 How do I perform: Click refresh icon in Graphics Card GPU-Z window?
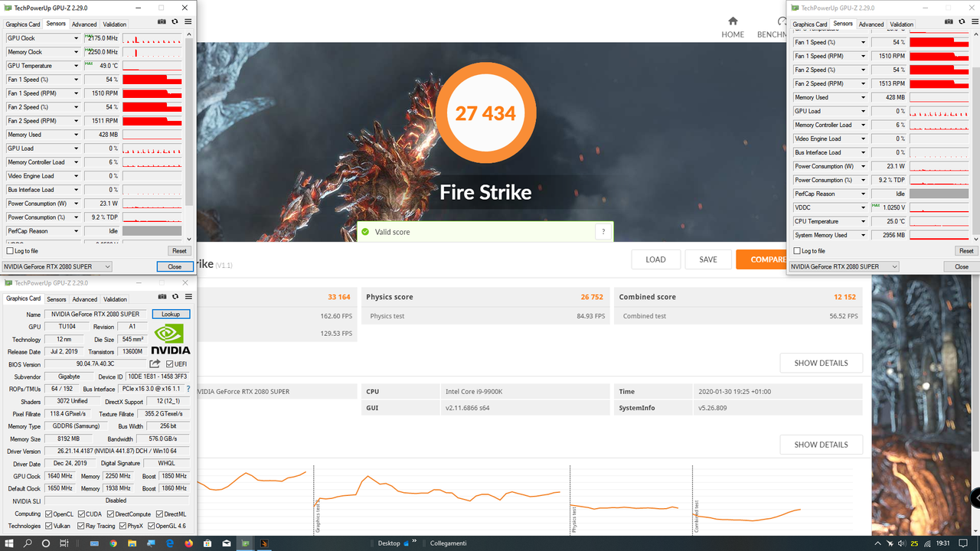(175, 297)
